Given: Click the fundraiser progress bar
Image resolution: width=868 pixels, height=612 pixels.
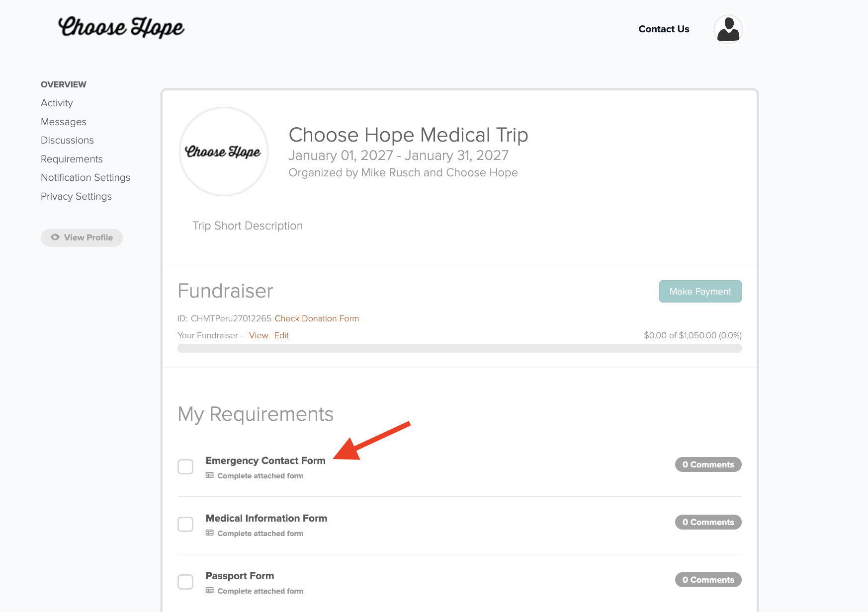Looking at the screenshot, I should pos(459,348).
